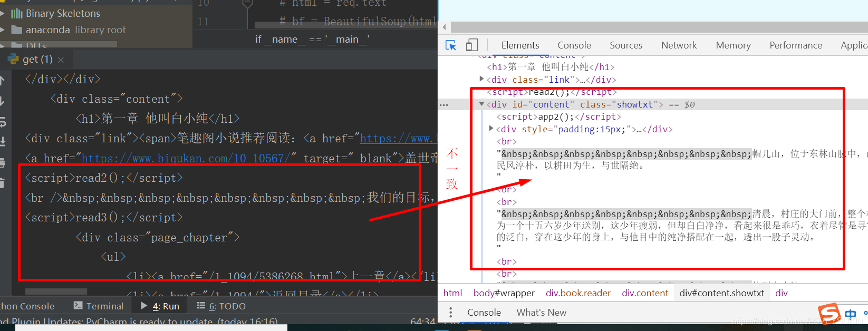Click the Python icon on the get (1) tab

click(x=14, y=59)
